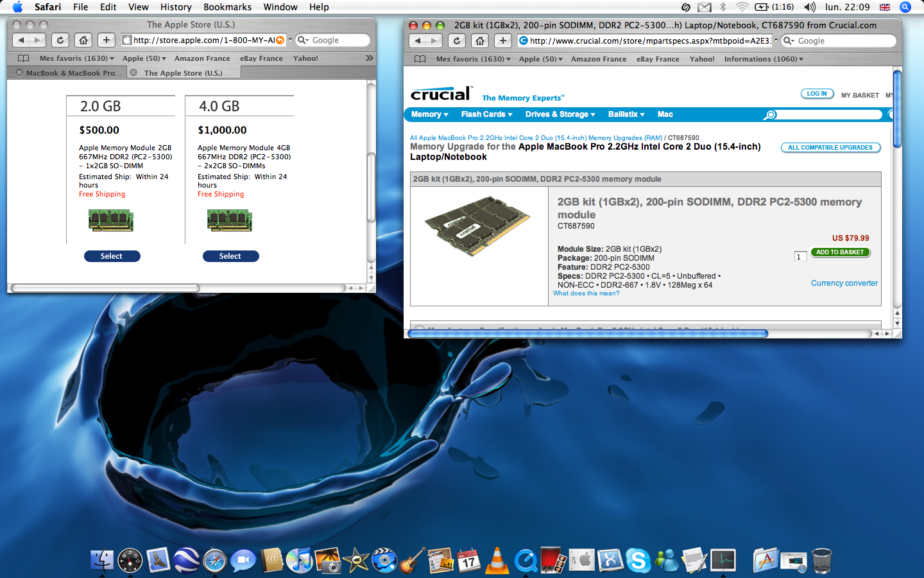Open the Memory dropdown on Crucial
The width and height of the screenshot is (924, 578).
(429, 114)
